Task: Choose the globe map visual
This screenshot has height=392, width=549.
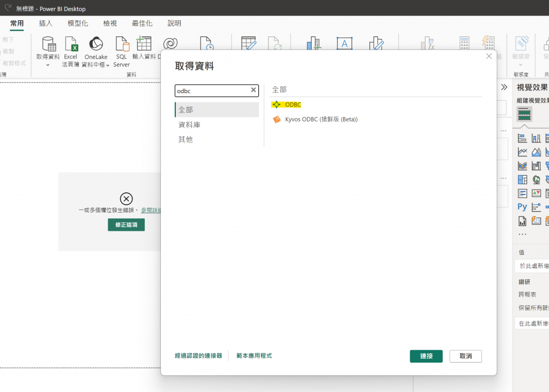Action: pyautogui.click(x=536, y=179)
